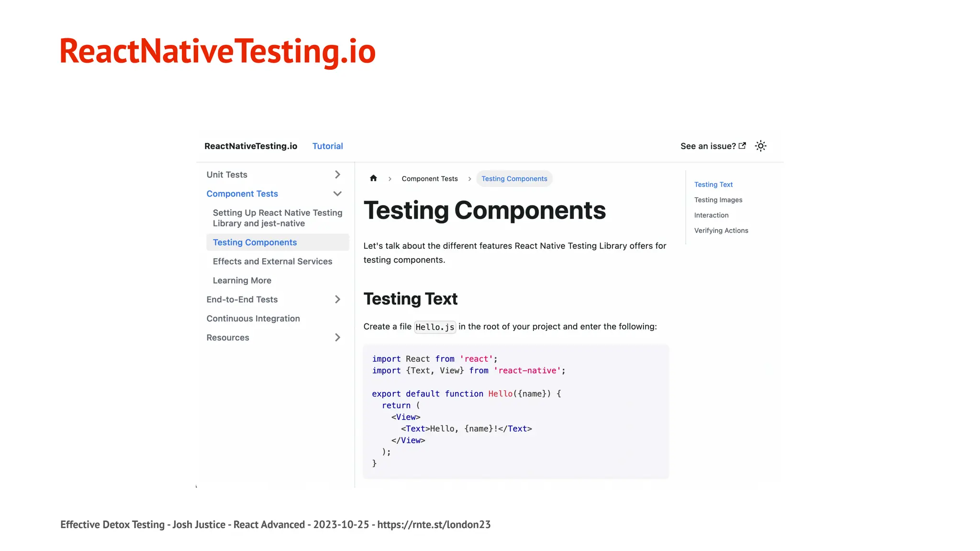
Task: Click the footer URL https://rnte.st/london23
Action: (434, 525)
